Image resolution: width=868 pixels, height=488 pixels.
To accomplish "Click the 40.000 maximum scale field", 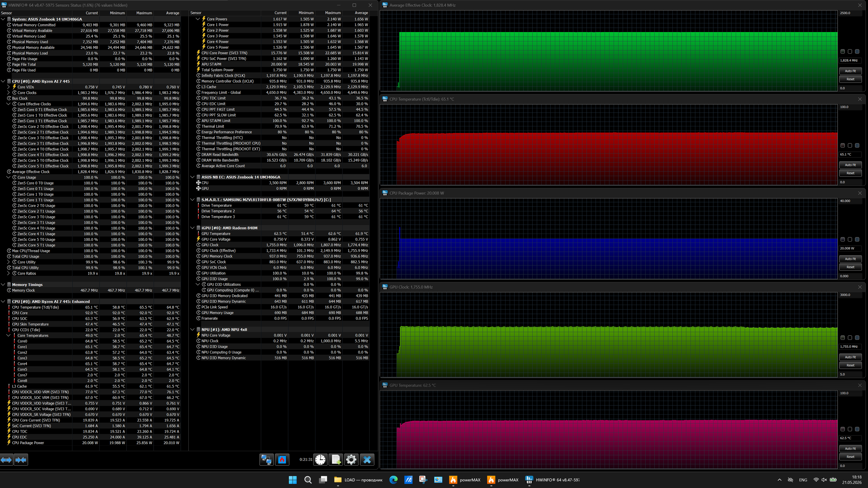I will pyautogui.click(x=850, y=201).
